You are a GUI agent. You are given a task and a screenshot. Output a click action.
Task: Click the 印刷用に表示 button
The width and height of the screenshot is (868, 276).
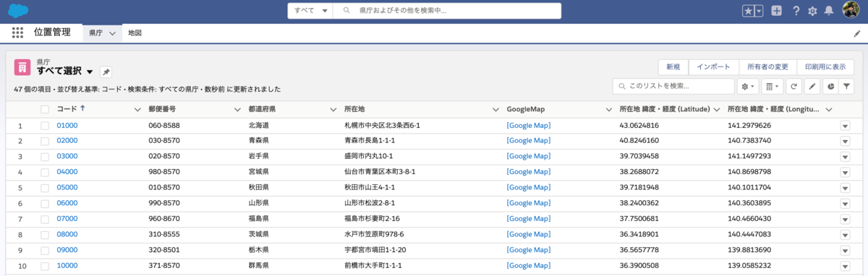tap(825, 66)
